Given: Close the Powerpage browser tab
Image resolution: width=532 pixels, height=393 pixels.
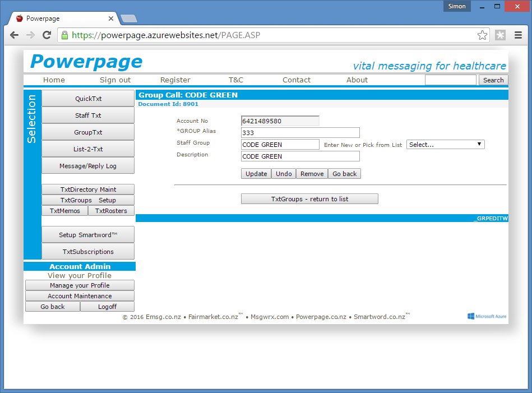Looking at the screenshot, I should pos(111,19).
